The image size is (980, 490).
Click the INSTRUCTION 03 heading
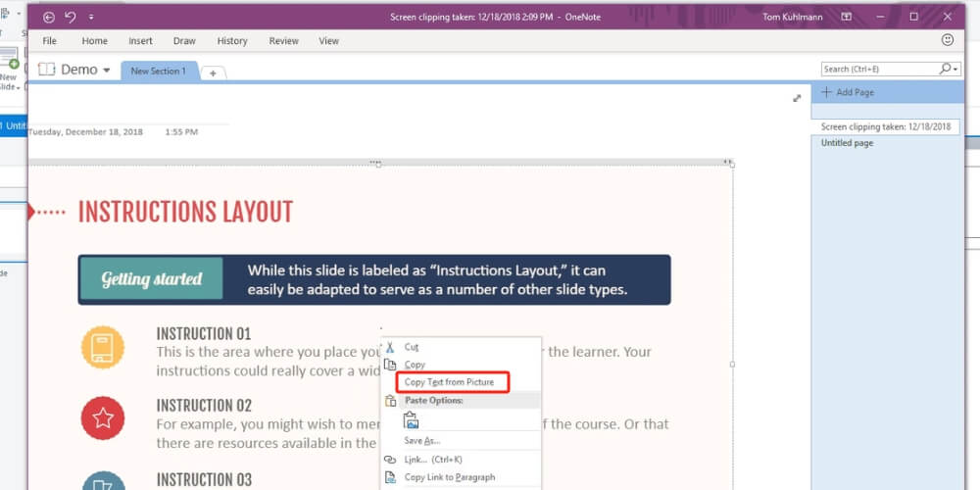coord(204,480)
